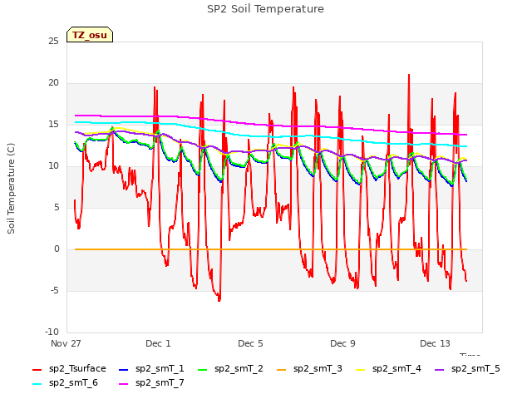The height and width of the screenshot is (399, 532).
Task: Toggle sp2_smT_1 legend entry
Action: tap(151, 369)
